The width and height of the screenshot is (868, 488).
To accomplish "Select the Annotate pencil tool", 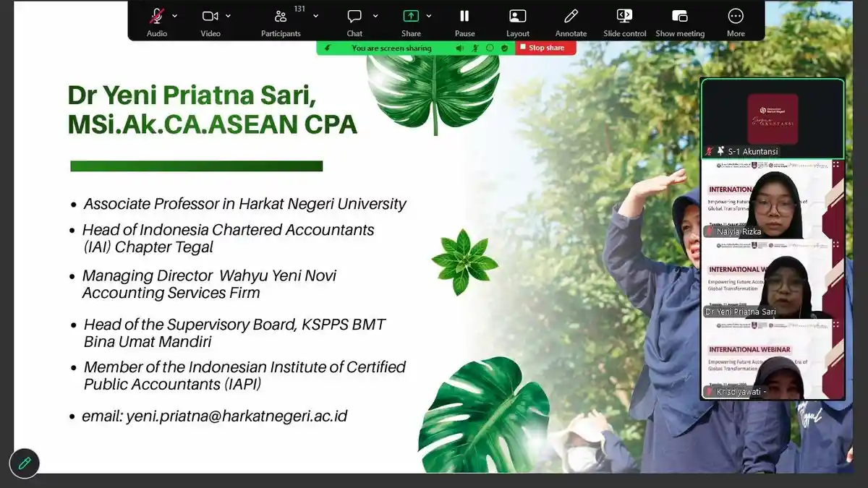I will (571, 16).
